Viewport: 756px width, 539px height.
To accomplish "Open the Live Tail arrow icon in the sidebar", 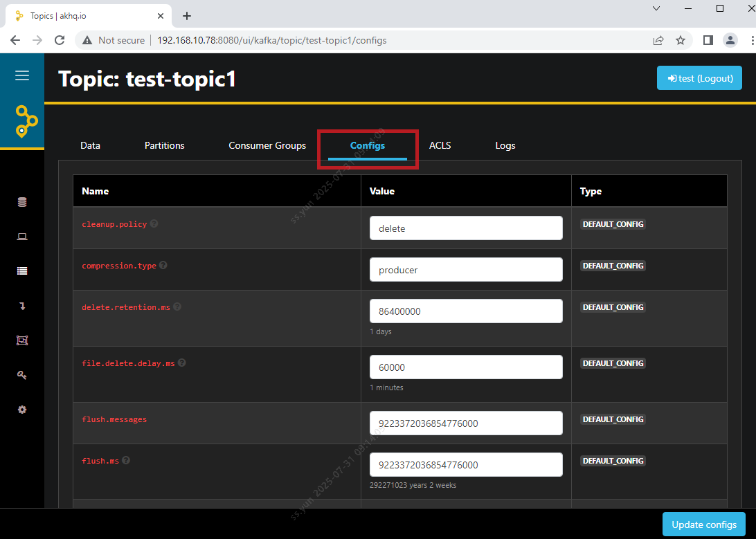I will tap(22, 306).
